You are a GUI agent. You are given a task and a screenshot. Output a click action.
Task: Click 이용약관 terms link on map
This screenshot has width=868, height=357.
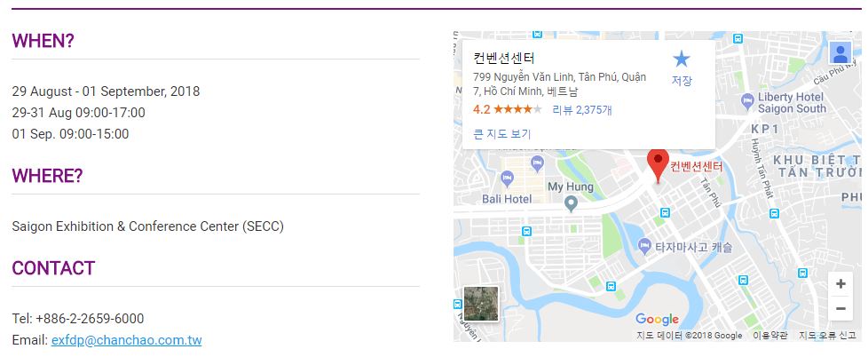pyautogui.click(x=769, y=336)
